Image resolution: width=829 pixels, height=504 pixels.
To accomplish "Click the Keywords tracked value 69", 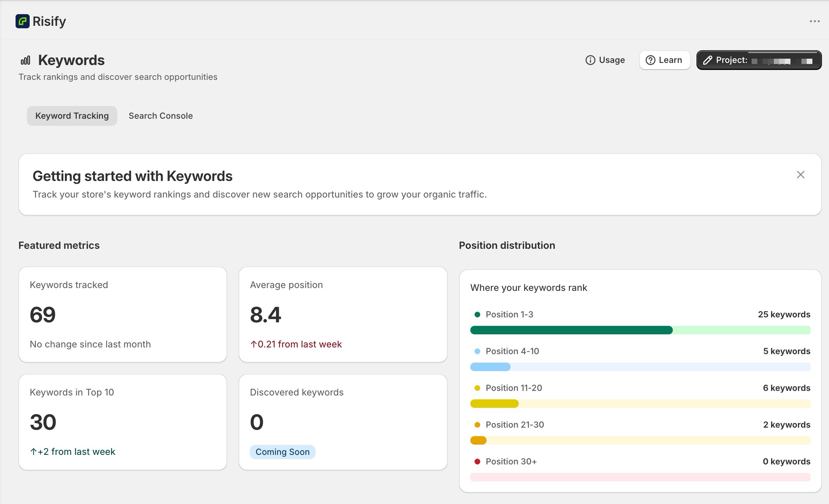I will pos(43,315).
